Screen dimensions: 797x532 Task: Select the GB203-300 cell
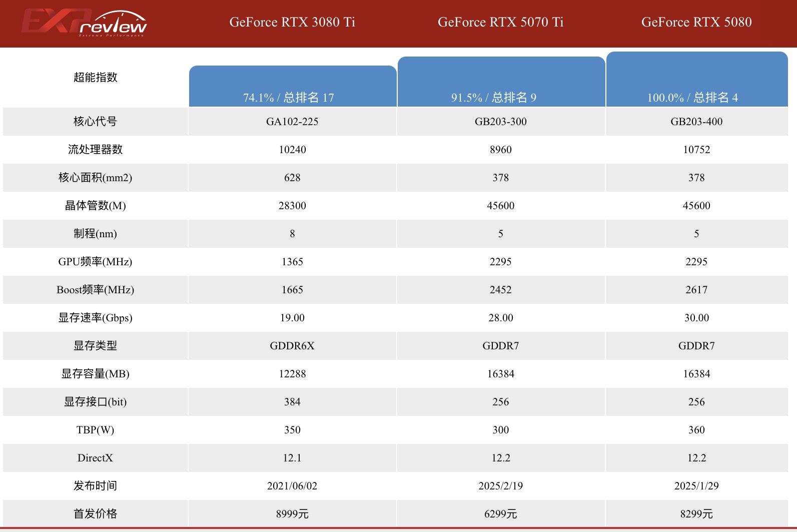501,122
